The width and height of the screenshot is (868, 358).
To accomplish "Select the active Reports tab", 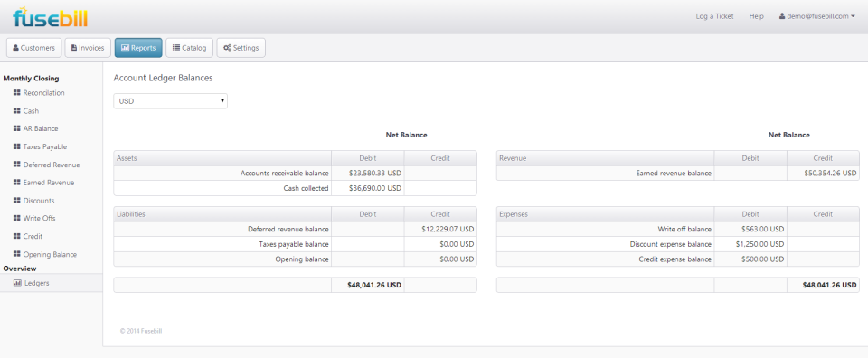I will coord(138,48).
